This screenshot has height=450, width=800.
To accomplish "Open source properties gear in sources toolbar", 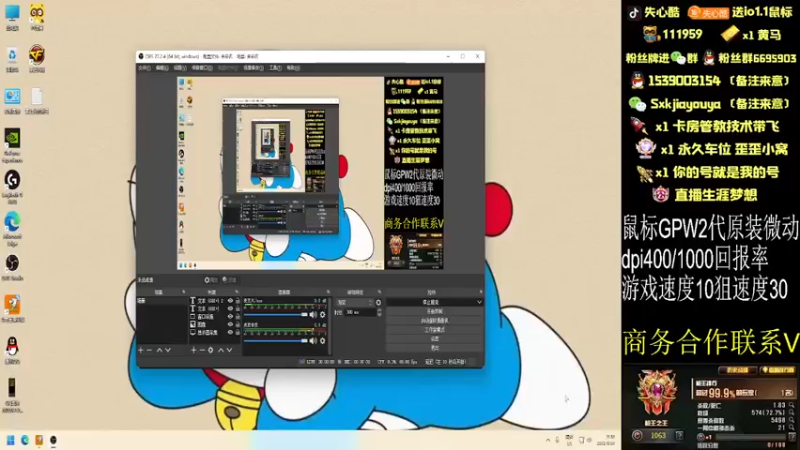I will pos(211,350).
